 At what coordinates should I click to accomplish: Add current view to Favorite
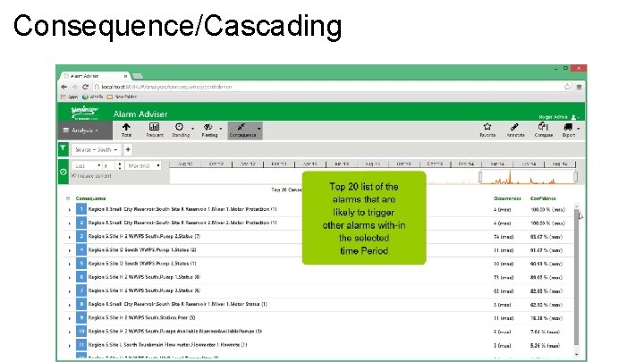(x=487, y=130)
